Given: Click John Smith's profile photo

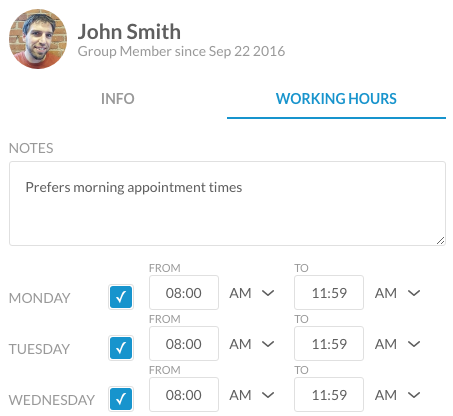Looking at the screenshot, I should tap(38, 39).
